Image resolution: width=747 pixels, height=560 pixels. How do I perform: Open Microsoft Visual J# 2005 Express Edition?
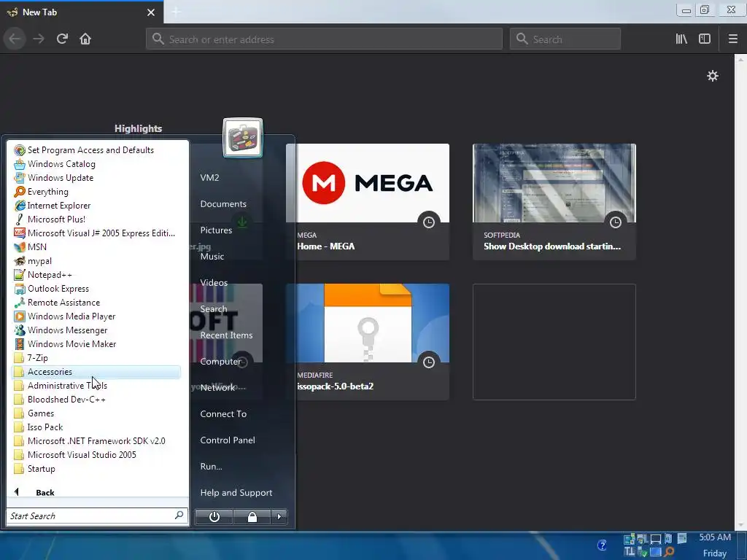96,233
